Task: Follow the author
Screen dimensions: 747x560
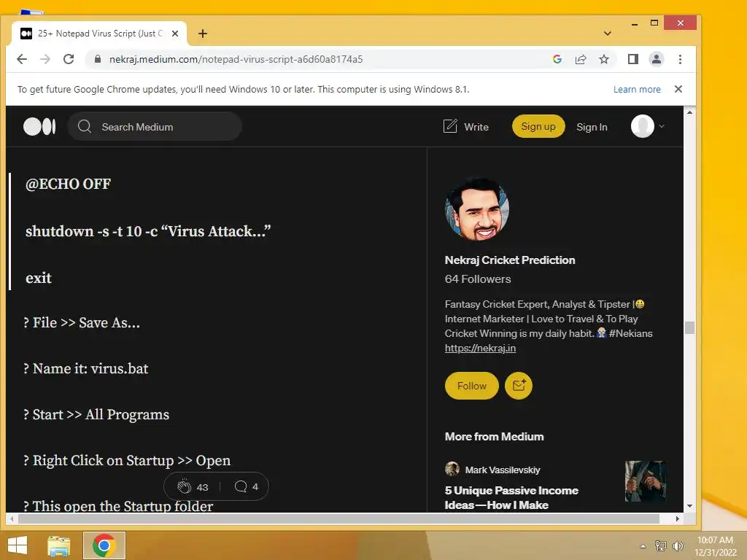Action: (472, 386)
